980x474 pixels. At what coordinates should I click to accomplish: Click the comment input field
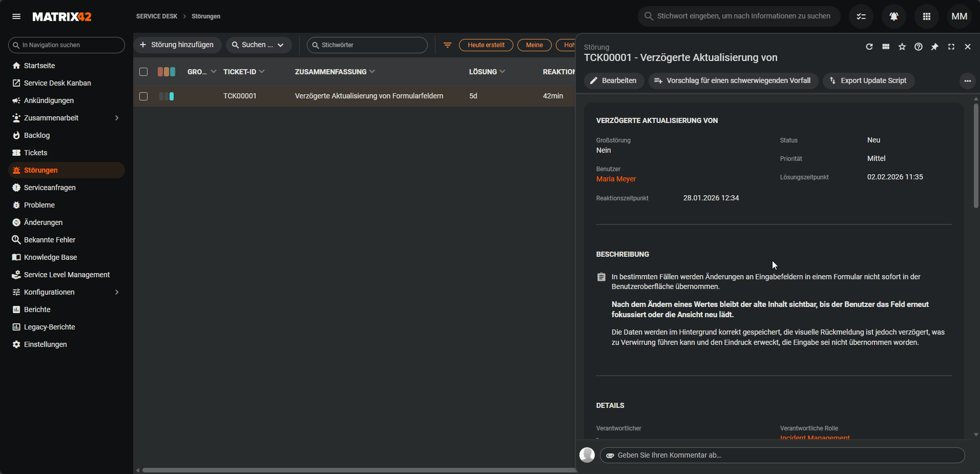click(782, 455)
